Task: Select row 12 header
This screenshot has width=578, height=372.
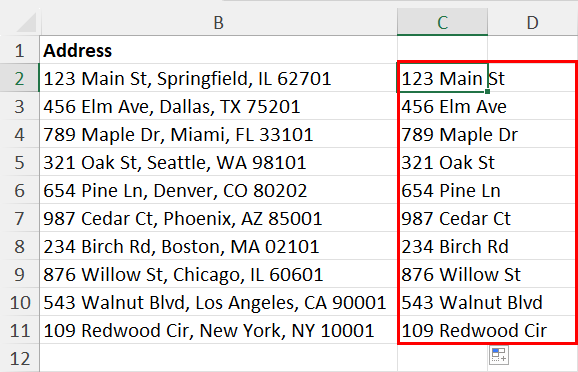Action: click(x=20, y=358)
